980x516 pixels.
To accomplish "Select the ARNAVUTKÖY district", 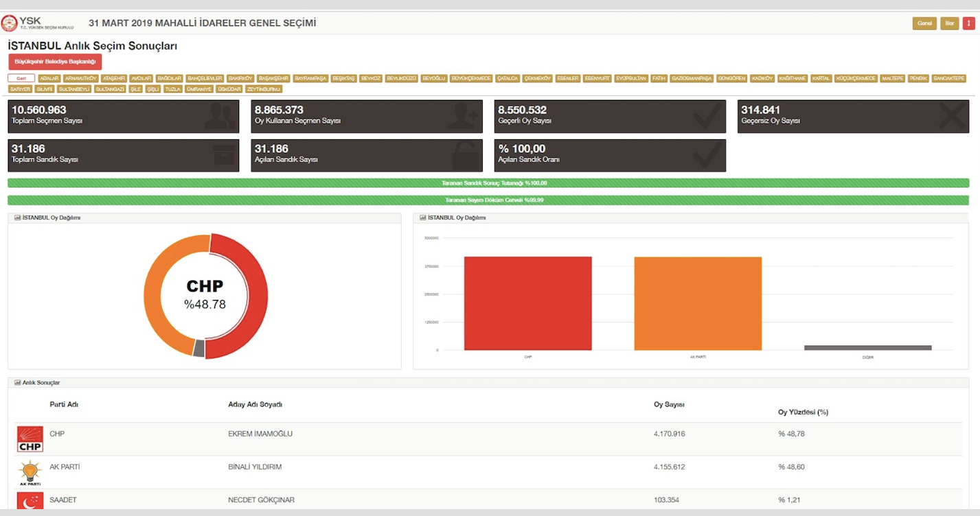I will pyautogui.click(x=81, y=78).
